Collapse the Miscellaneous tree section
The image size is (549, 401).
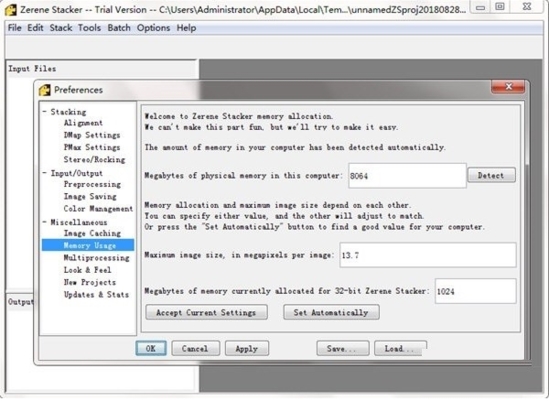(45, 222)
